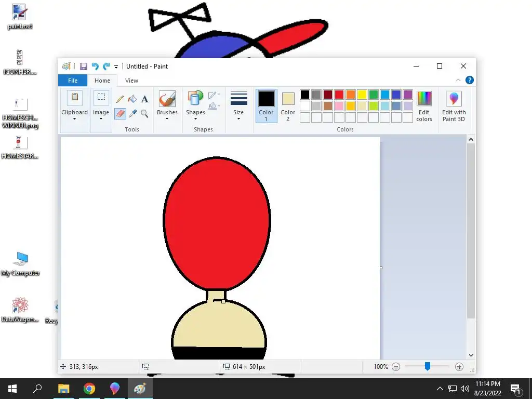Screen dimensions: 532x399
Task: Click zoom out minus button
Action: pos(396,367)
